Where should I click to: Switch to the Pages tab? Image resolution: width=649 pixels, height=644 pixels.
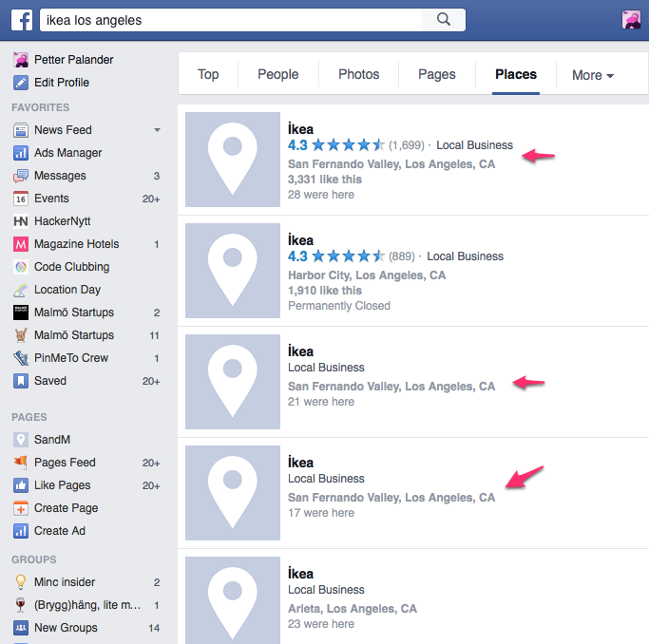coord(437,74)
